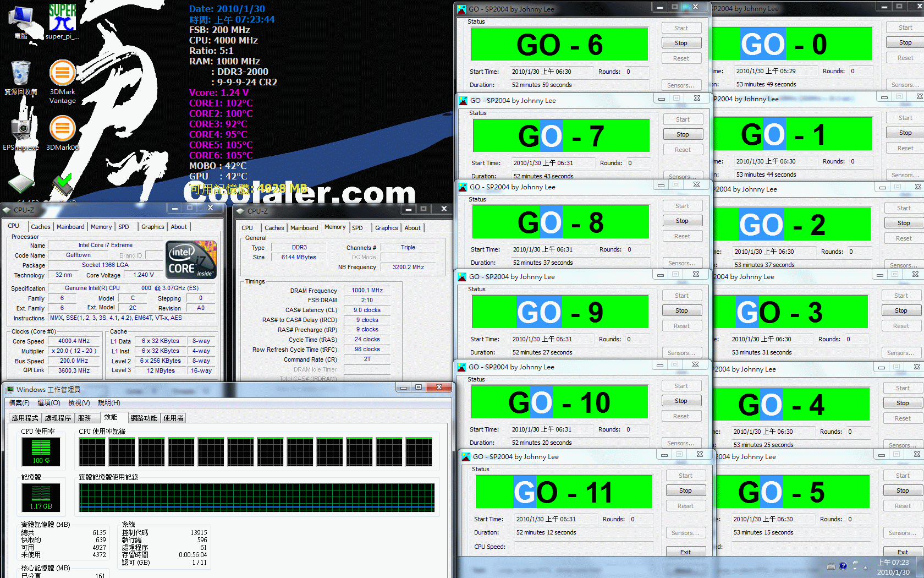
Task: Open Sensors in the GO - 10 window
Action: (x=681, y=443)
